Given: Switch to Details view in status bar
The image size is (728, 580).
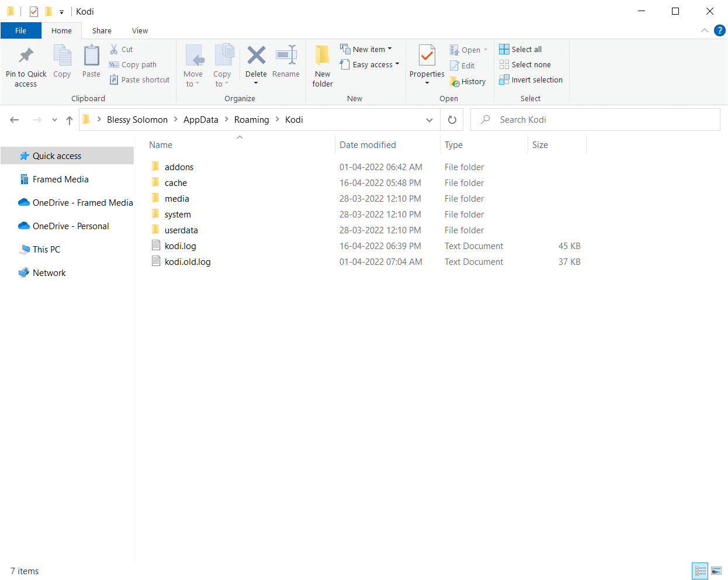Looking at the screenshot, I should [700, 571].
